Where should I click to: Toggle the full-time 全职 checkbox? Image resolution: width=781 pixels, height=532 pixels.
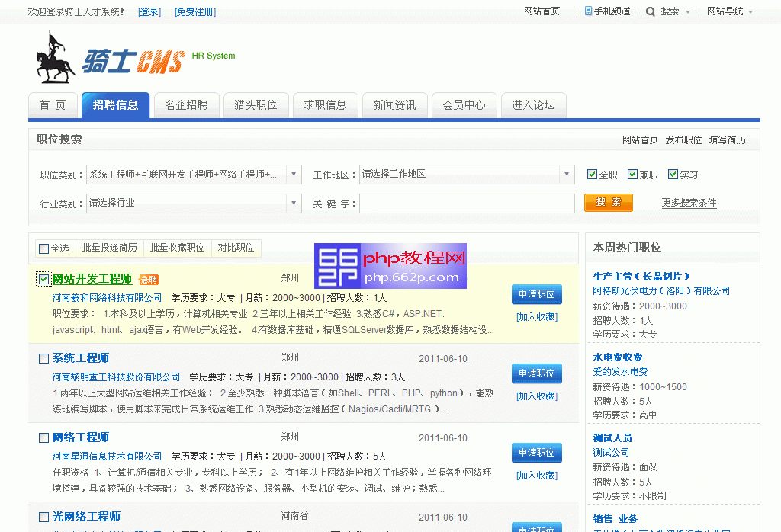(592, 175)
